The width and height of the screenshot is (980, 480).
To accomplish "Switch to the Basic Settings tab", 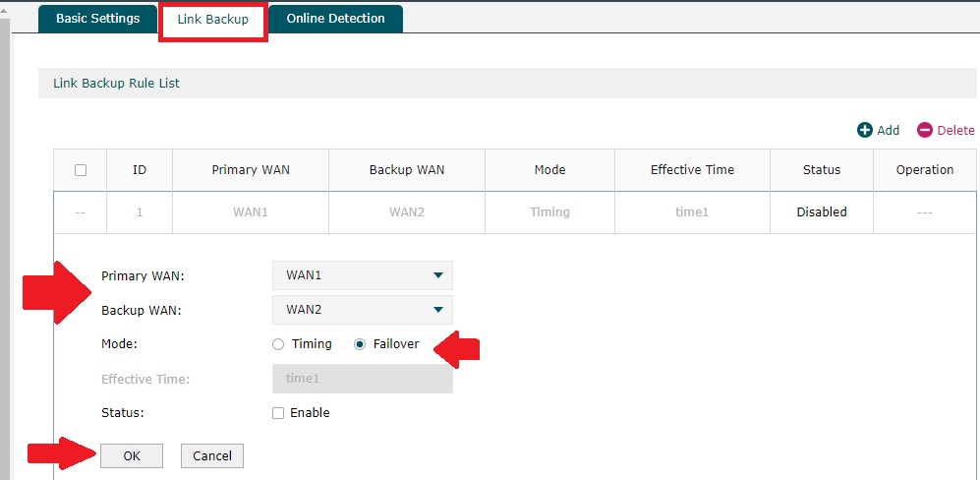I will pyautogui.click(x=98, y=19).
